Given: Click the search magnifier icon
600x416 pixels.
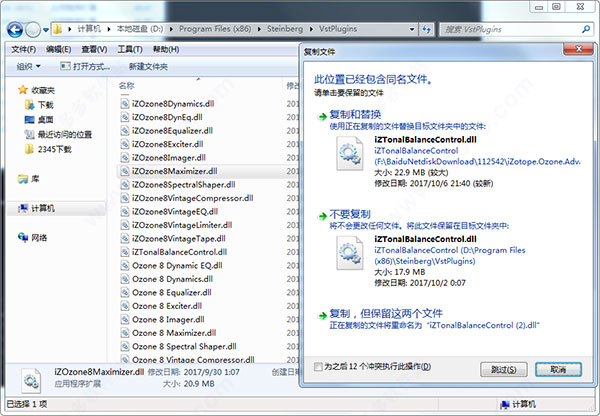Looking at the screenshot, I should click(x=586, y=29).
